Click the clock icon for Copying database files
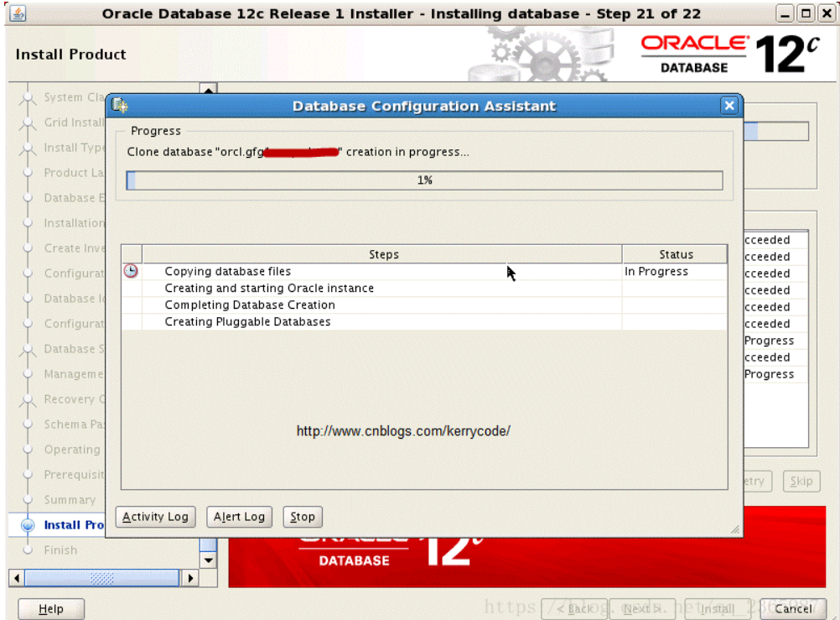 131,271
